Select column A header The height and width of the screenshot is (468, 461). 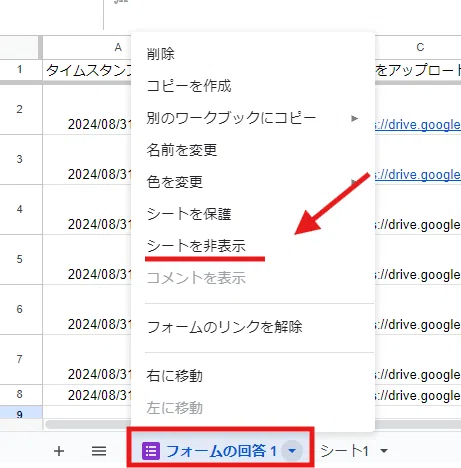87,47
